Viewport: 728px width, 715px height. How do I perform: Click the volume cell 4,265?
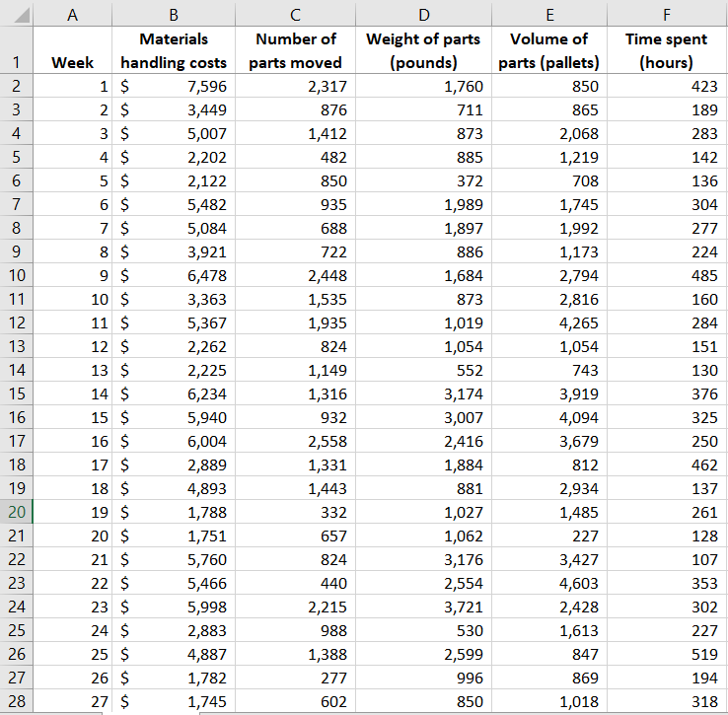549,322
